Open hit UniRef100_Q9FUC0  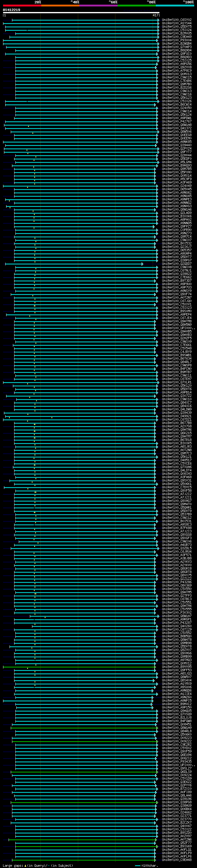[x=177, y=54]
